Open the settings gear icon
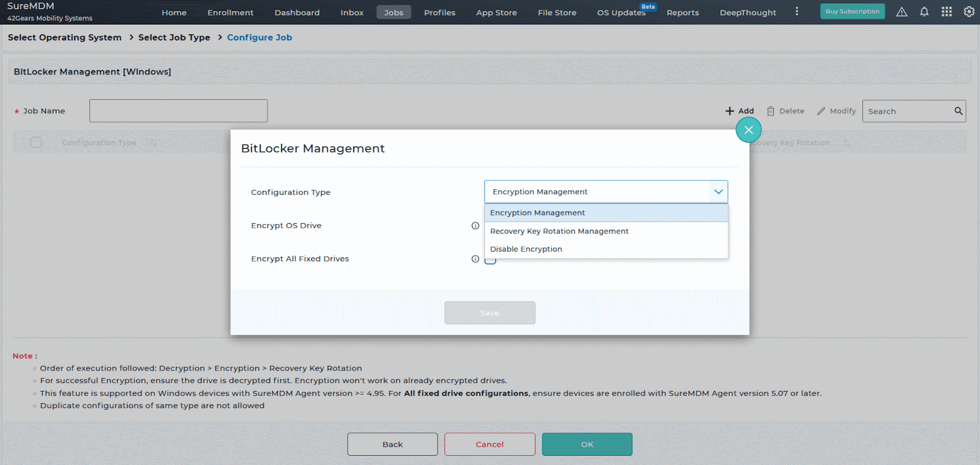The image size is (980, 465). pos(969,12)
